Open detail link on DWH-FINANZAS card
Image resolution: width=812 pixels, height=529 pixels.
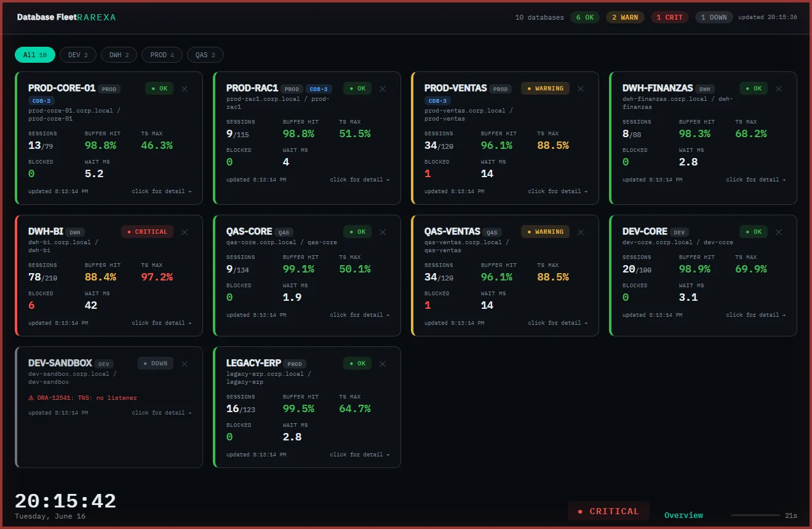point(756,180)
